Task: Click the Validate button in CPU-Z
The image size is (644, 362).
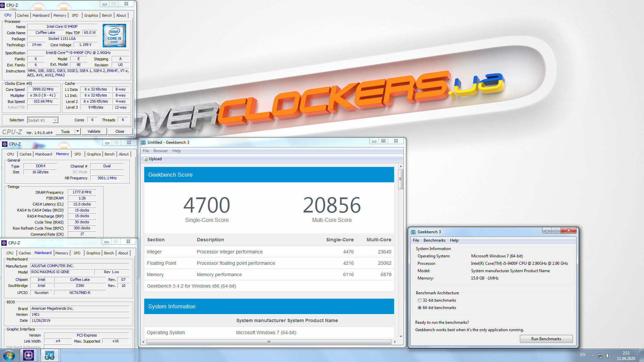Action: 94,131
